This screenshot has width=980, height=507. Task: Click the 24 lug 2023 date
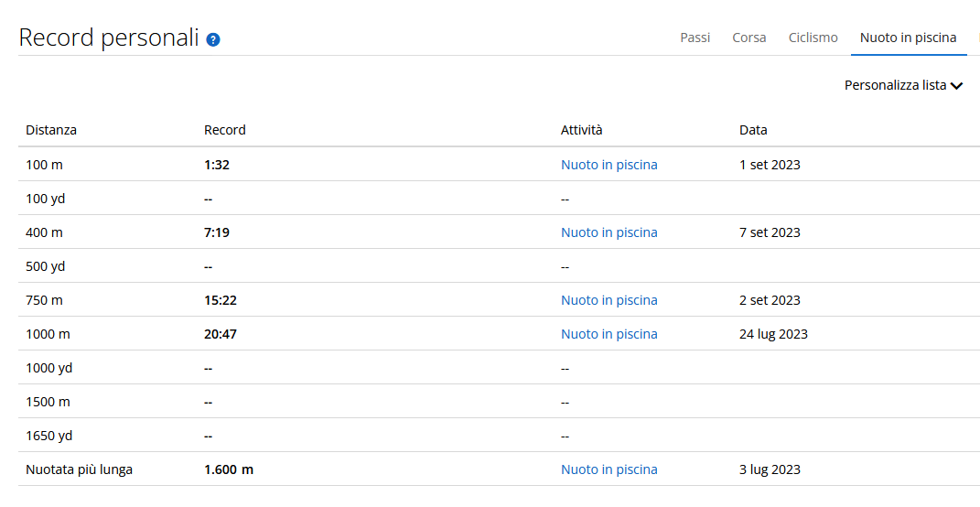click(x=773, y=334)
